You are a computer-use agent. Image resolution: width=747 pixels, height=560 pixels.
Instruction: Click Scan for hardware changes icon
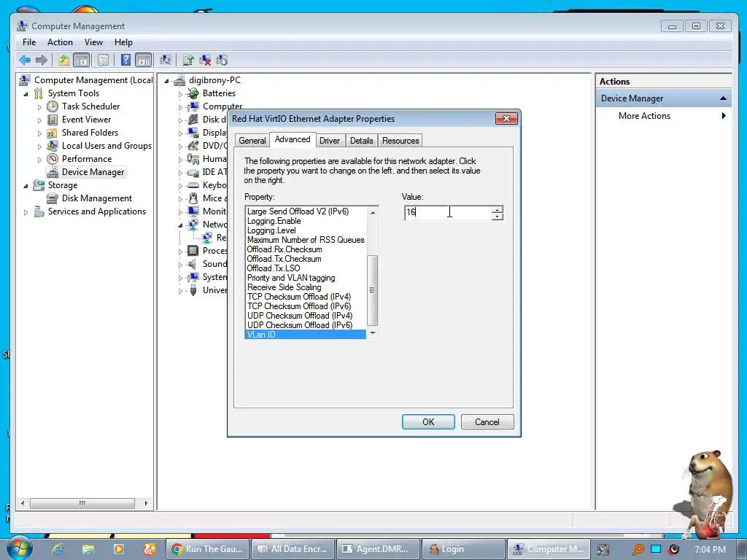click(x=166, y=60)
